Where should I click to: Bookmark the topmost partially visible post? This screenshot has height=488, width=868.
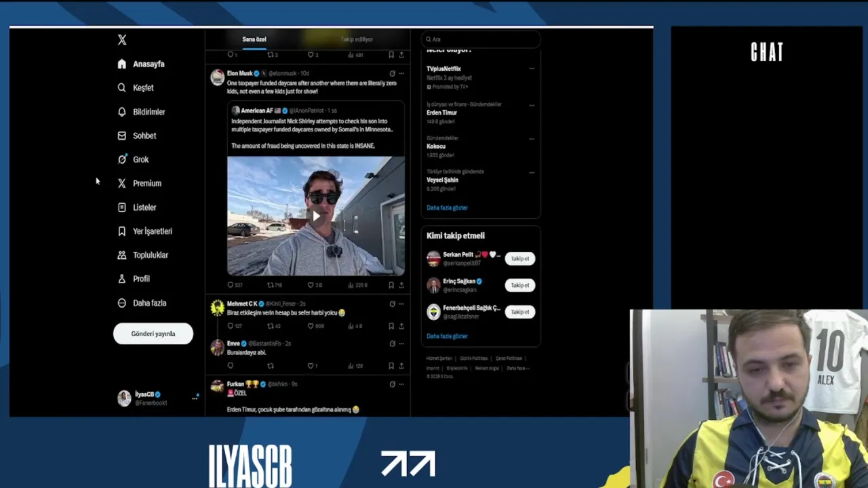[x=391, y=55]
